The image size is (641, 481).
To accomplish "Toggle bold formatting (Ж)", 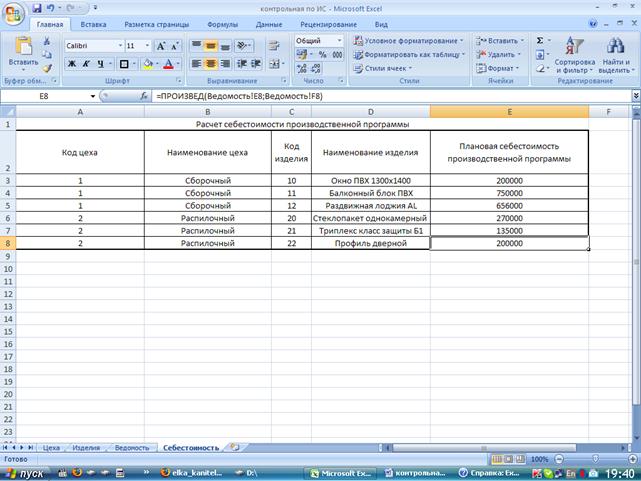I will [x=72, y=64].
